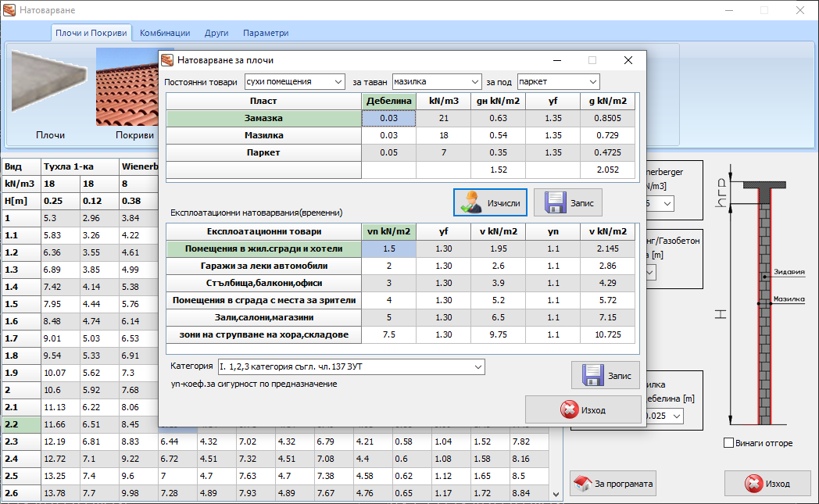Click the Замазка thickness cell 0.03
Image resolution: width=819 pixels, height=504 pixels.
tap(388, 118)
